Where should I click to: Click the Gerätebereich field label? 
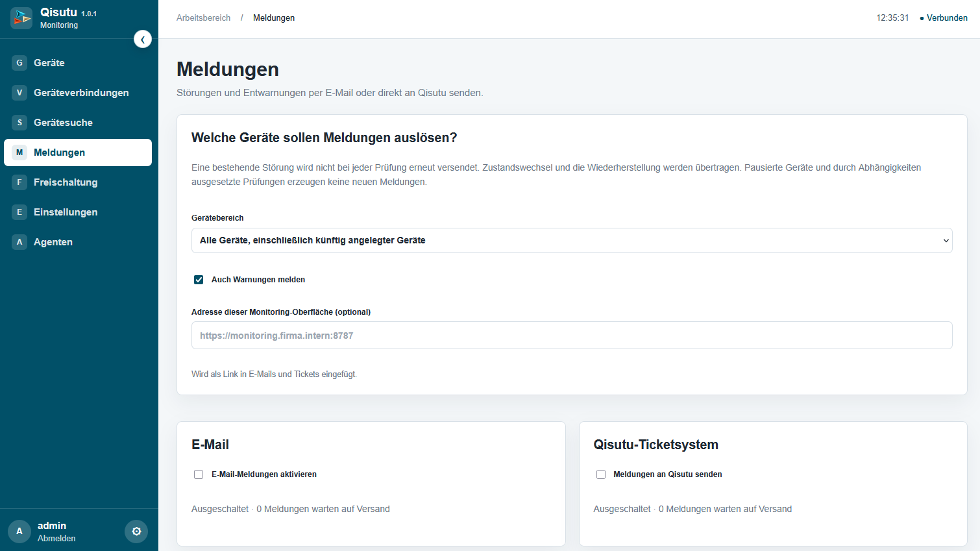pyautogui.click(x=217, y=218)
